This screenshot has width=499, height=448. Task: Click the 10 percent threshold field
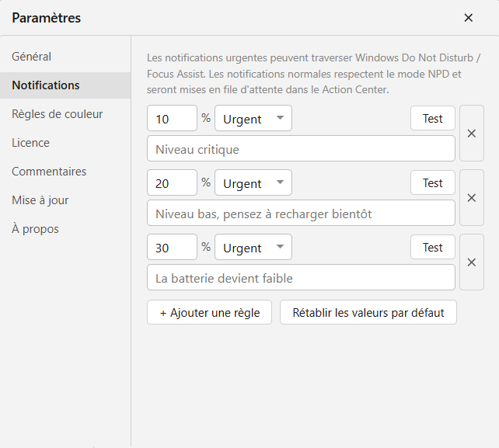(173, 118)
